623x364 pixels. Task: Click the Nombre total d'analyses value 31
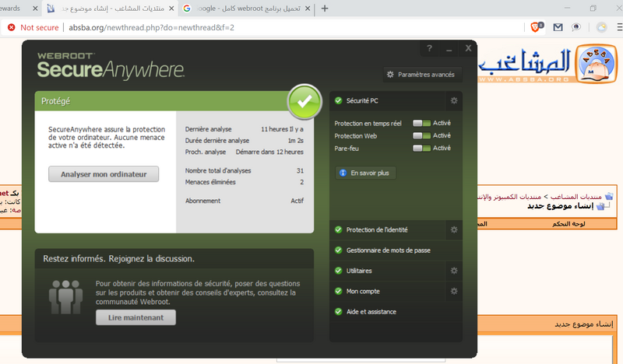pos(300,170)
